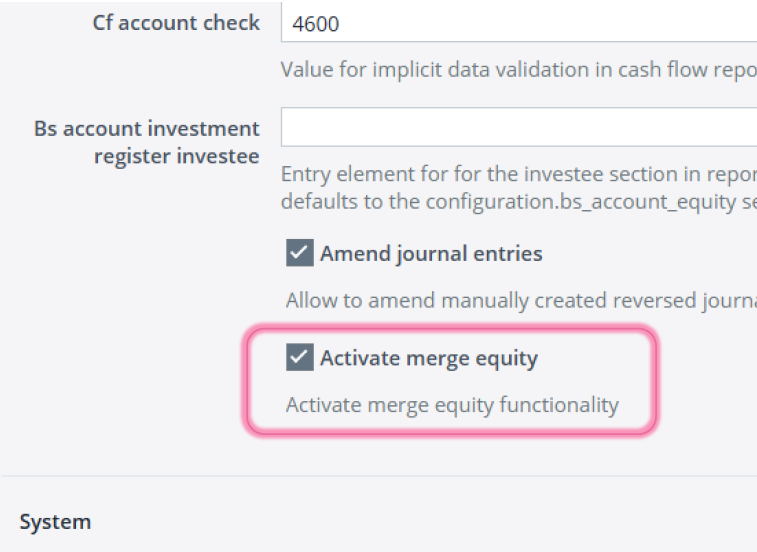Click the "Activate merge equity functionality" description
This screenshot has width=757, height=552.
(452, 405)
